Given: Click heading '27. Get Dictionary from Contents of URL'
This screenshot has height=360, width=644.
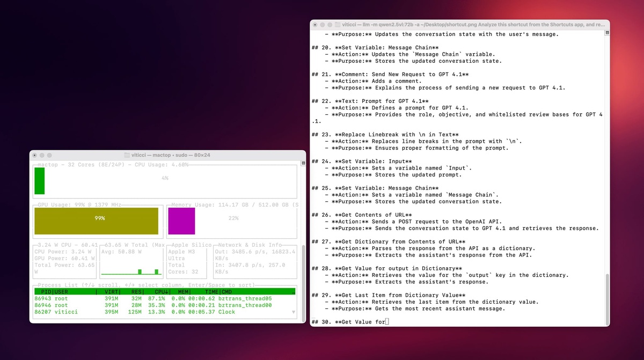Looking at the screenshot, I should (x=389, y=242).
